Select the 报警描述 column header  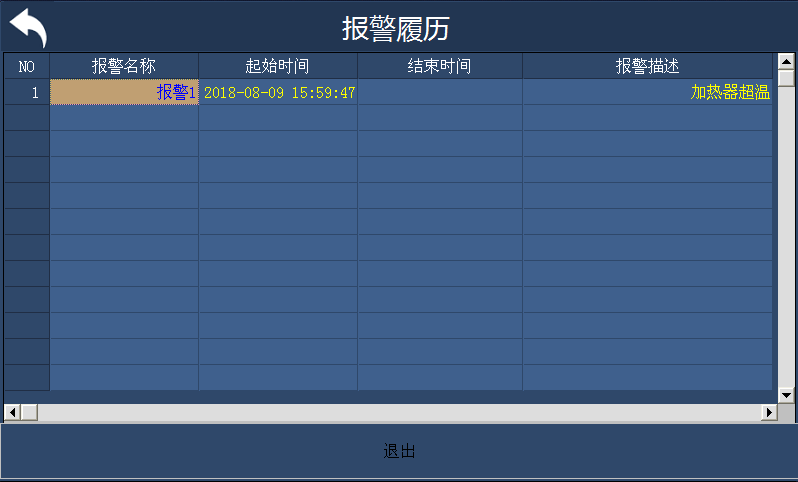647,66
